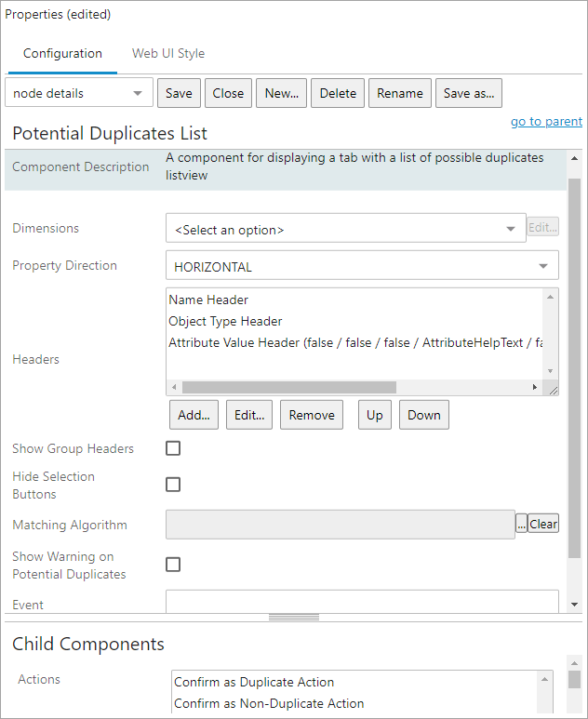
Task: Follow the go to parent link
Action: [546, 122]
